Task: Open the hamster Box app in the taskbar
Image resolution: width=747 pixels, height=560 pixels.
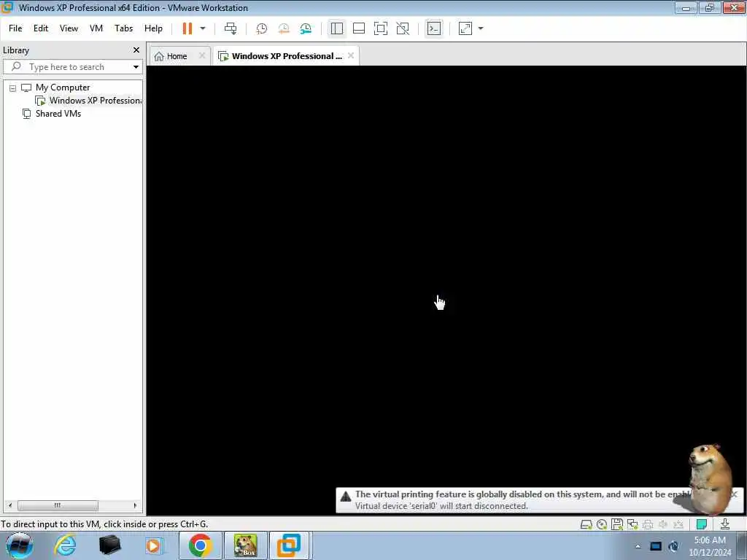Action: (245, 545)
